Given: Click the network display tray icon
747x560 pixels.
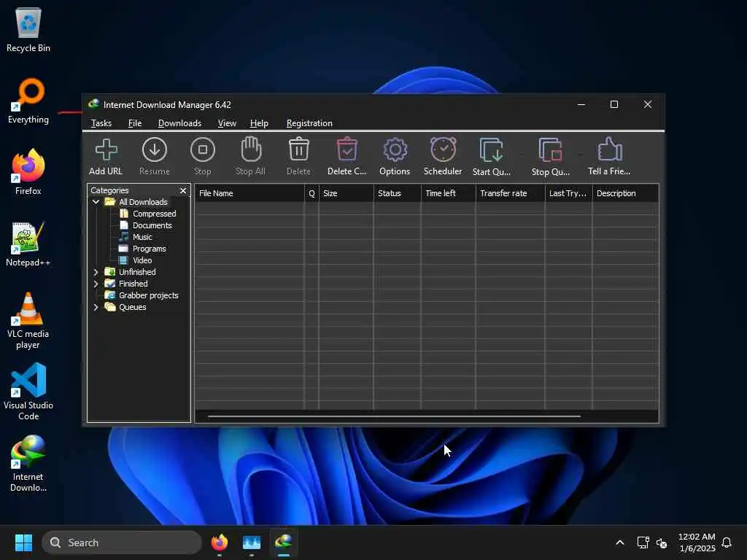Looking at the screenshot, I should click(x=643, y=542).
